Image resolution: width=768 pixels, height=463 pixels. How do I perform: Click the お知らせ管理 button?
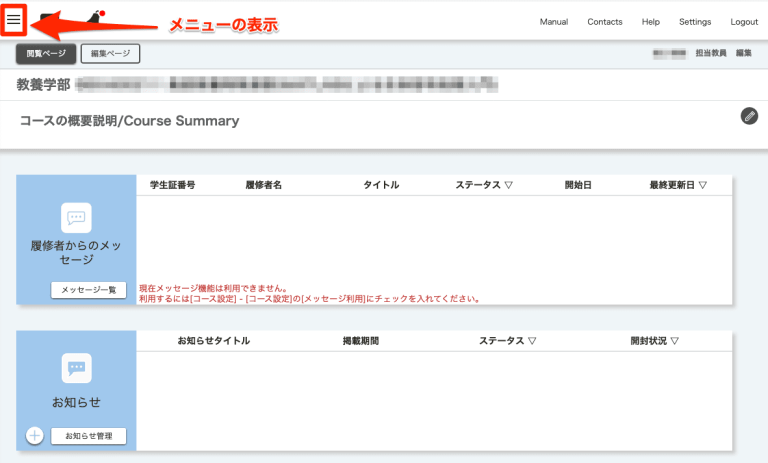[x=89, y=436]
